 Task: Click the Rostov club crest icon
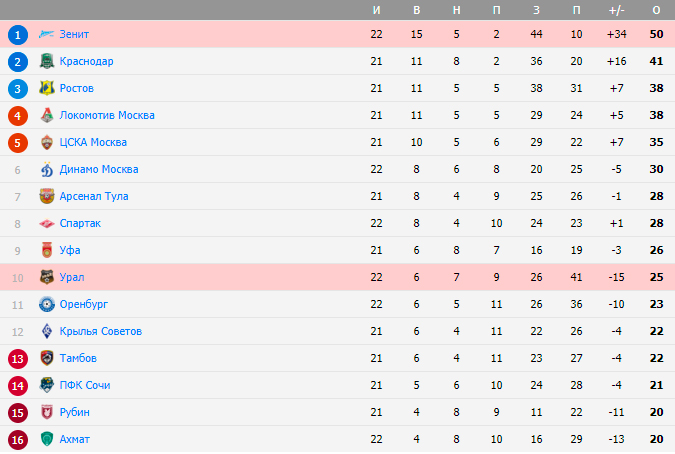click(47, 88)
